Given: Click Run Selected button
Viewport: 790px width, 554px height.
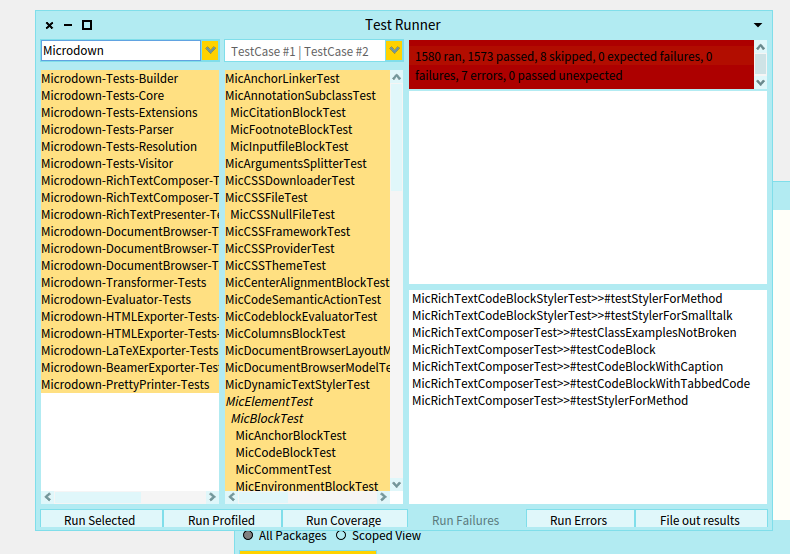Looking at the screenshot, I should point(101,519).
